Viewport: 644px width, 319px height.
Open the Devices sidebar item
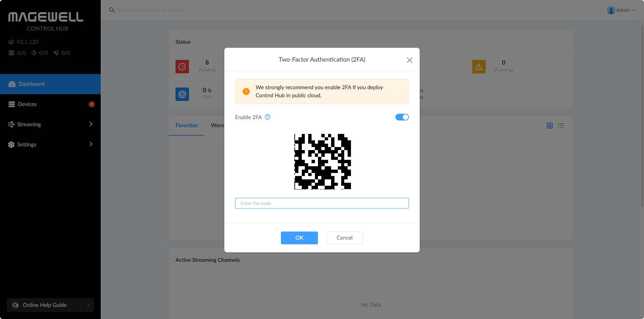(x=50, y=104)
